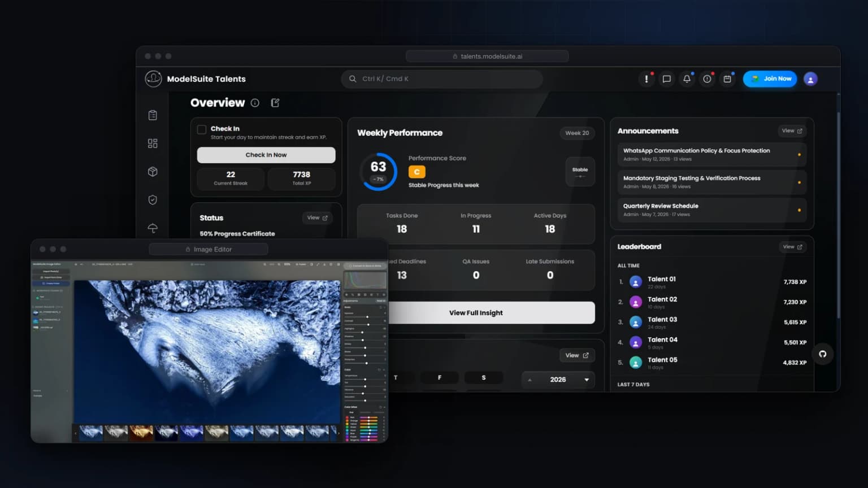The image size is (868, 488).
Task: Click View in the Status card
Action: (317, 218)
